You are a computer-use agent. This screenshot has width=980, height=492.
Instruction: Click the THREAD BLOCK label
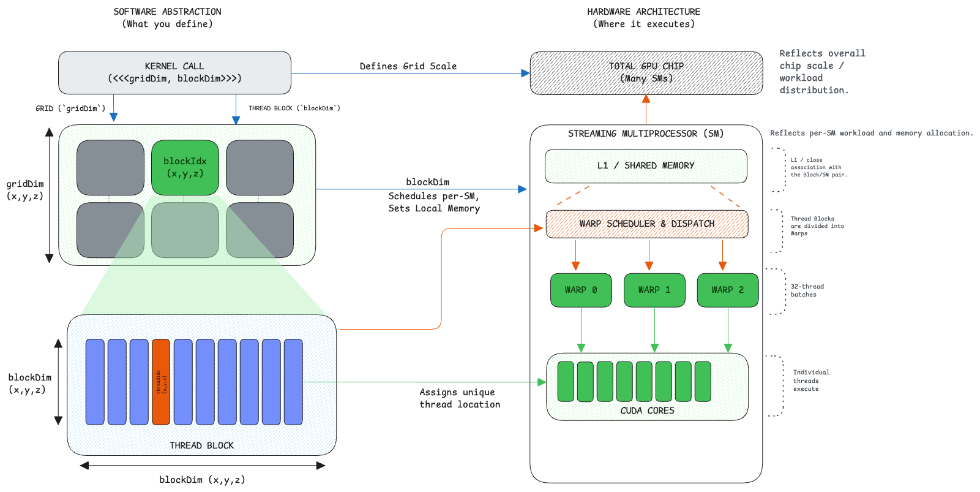coord(201,445)
